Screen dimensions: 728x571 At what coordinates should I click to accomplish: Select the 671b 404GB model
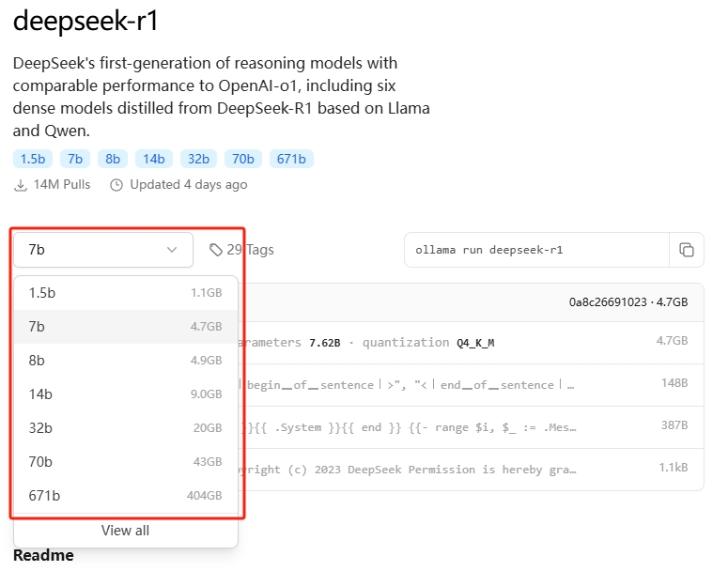126,496
